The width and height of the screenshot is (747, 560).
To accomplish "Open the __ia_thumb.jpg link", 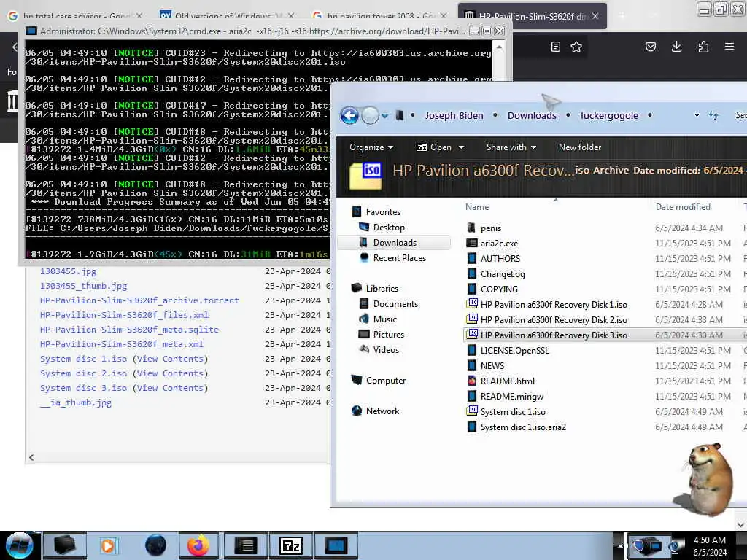I will [x=76, y=402].
